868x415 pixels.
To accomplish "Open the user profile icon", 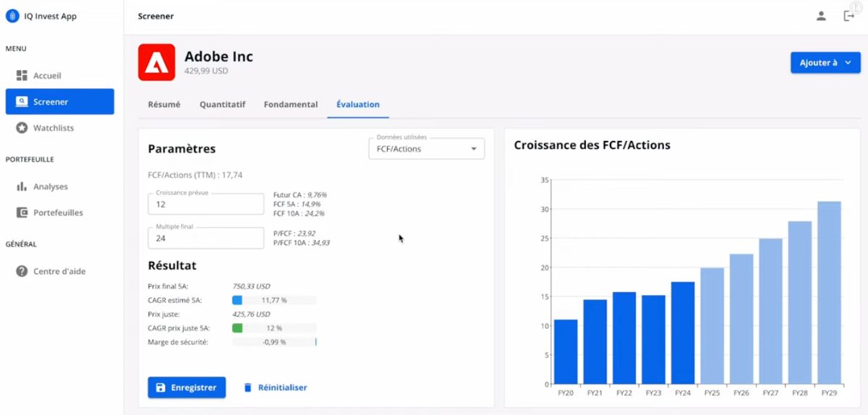I will point(821,16).
